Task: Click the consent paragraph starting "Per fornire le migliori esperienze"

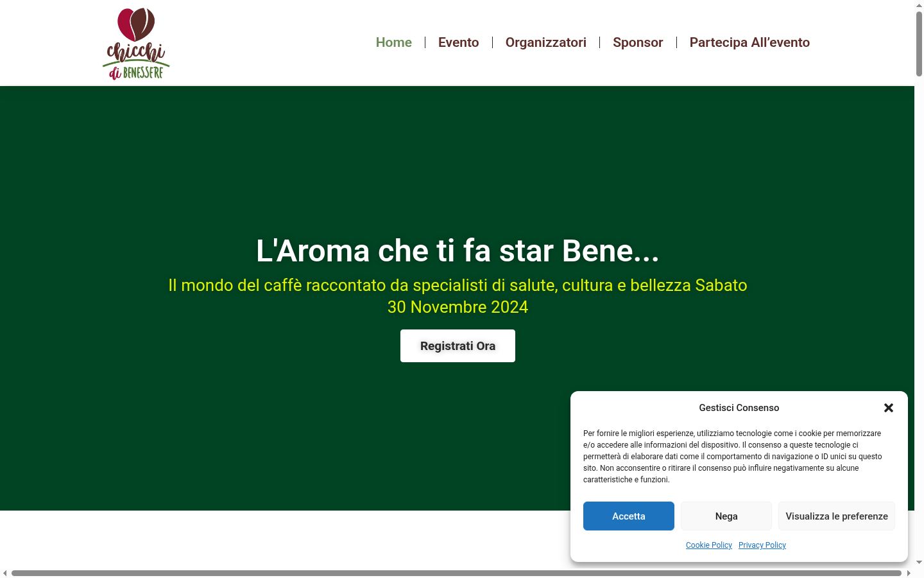Action: [x=733, y=457]
